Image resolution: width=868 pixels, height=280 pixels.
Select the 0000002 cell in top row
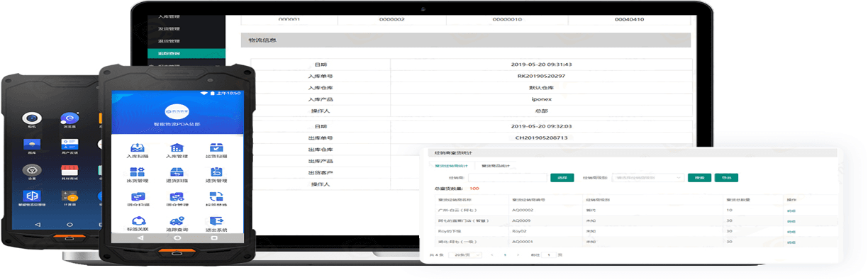pyautogui.click(x=391, y=19)
